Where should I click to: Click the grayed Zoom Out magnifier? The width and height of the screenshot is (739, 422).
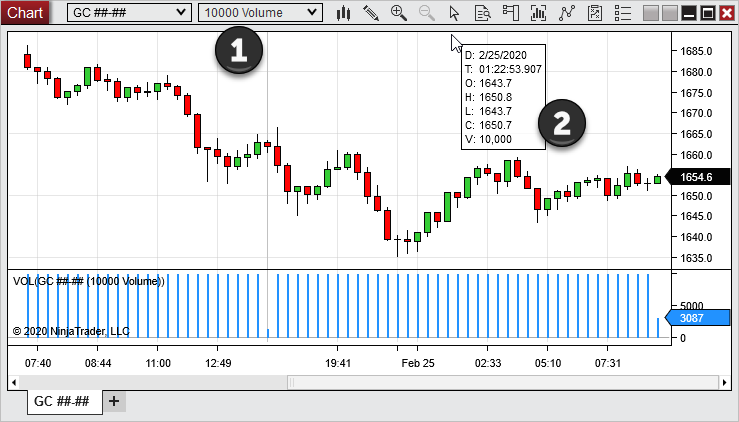[x=427, y=13]
